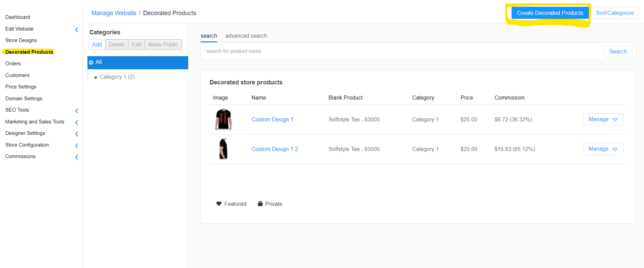Collapse the All category tree node
The width and height of the screenshot is (644, 268).
pyautogui.click(x=91, y=63)
